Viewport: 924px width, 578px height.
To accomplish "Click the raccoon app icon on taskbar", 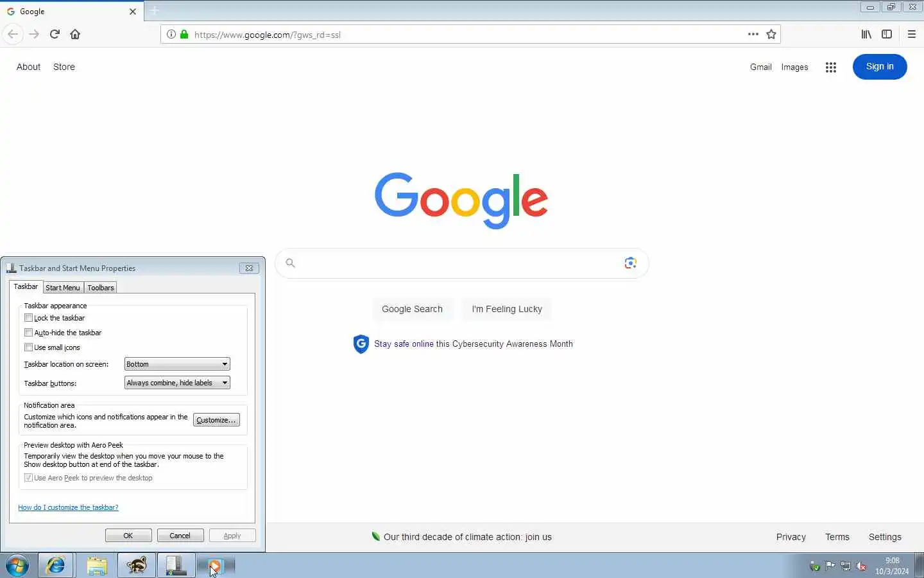I will pos(137,566).
